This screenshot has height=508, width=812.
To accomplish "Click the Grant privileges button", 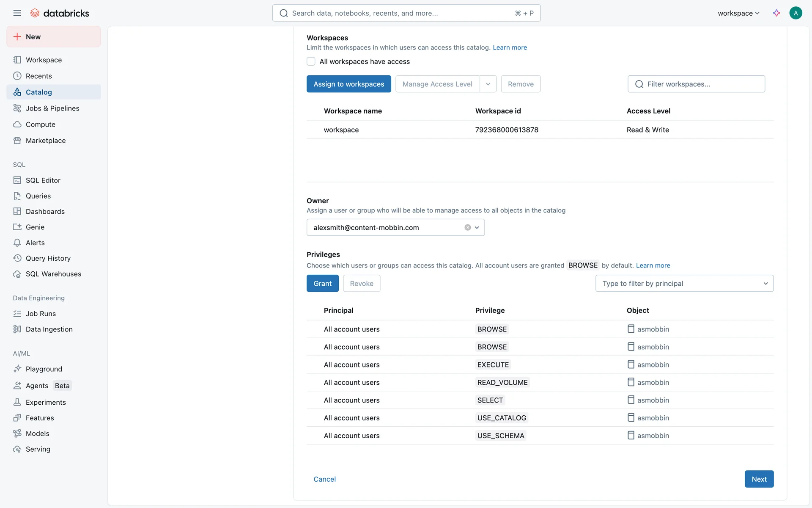I will [x=322, y=284].
